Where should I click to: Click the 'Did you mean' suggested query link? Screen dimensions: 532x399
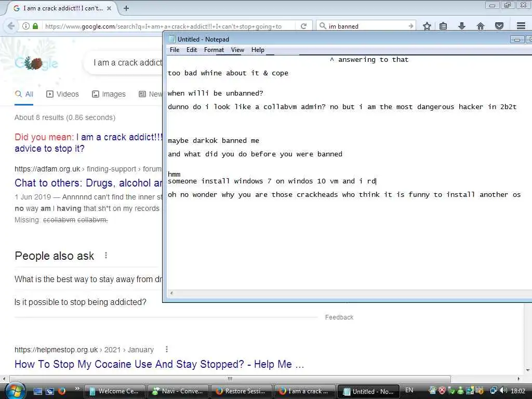point(89,143)
